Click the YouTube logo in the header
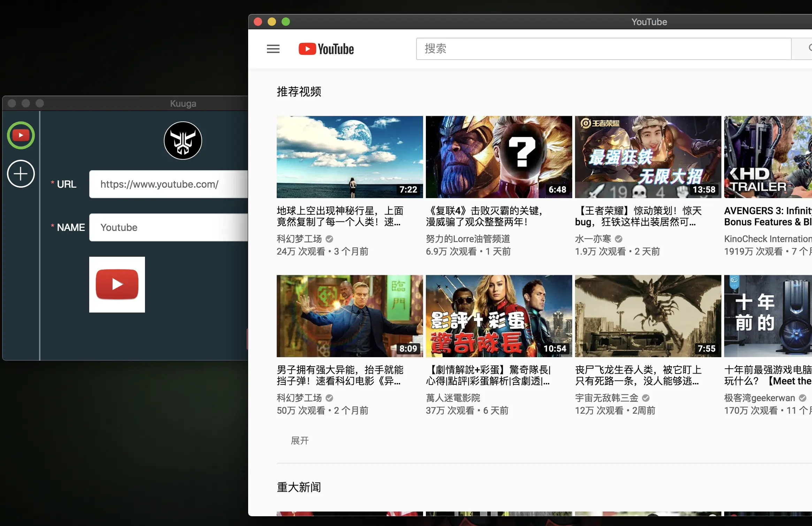The image size is (812, 526). [326, 49]
